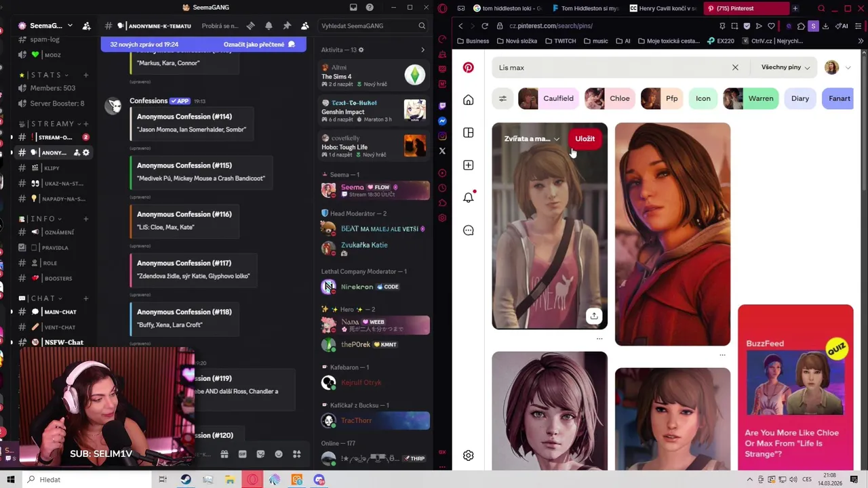868x488 pixels.
Task: Open Pinterest filters slider icon
Action: (502, 98)
